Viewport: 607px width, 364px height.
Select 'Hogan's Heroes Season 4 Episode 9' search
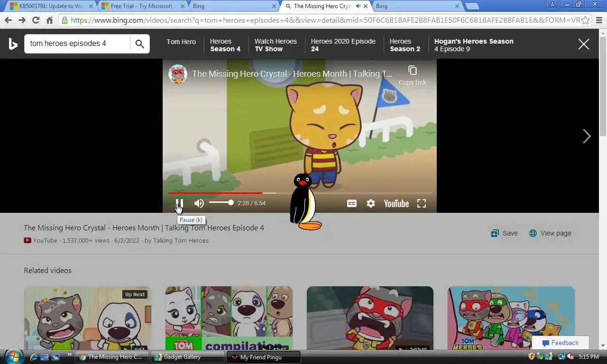click(474, 45)
